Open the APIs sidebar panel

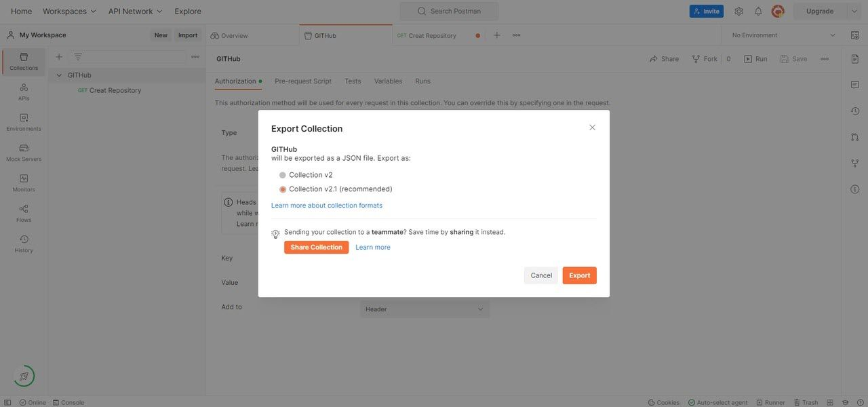[24, 92]
